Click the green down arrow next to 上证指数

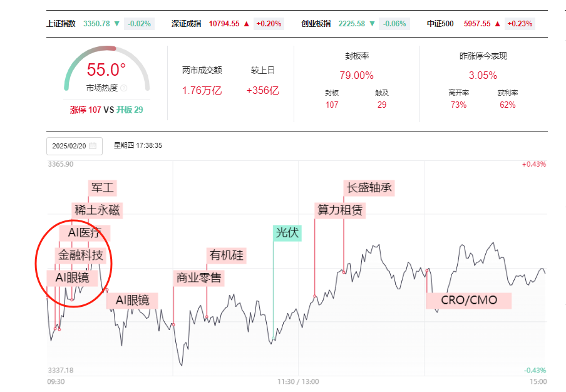[x=117, y=24]
